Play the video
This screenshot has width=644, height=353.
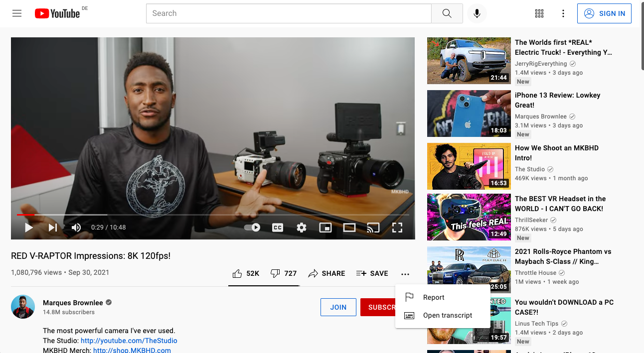pyautogui.click(x=29, y=228)
